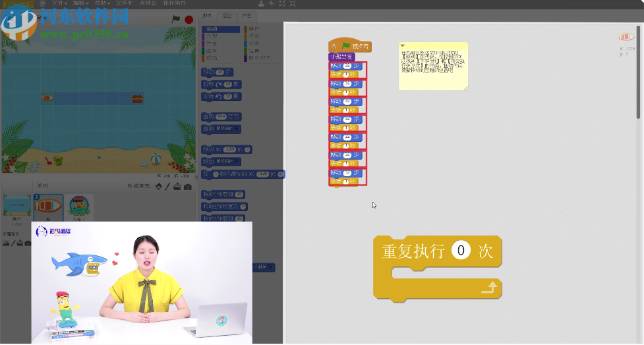This screenshot has width=644, height=345.
Task: Click the 将y坐标增加 10 block
Action: tap(223, 218)
